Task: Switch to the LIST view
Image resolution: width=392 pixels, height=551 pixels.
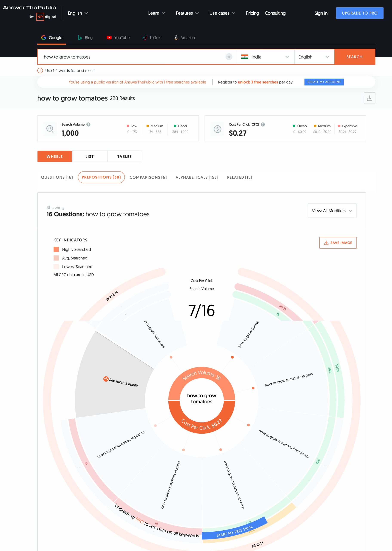Action: (89, 156)
